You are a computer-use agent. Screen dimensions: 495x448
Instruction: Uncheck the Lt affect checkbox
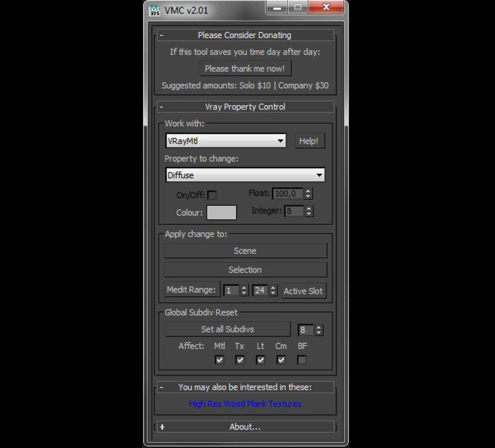[261, 360]
